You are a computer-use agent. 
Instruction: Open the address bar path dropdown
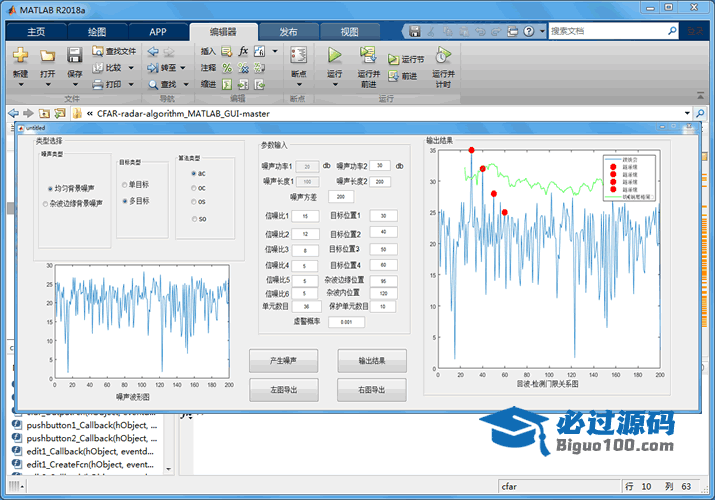click(687, 113)
